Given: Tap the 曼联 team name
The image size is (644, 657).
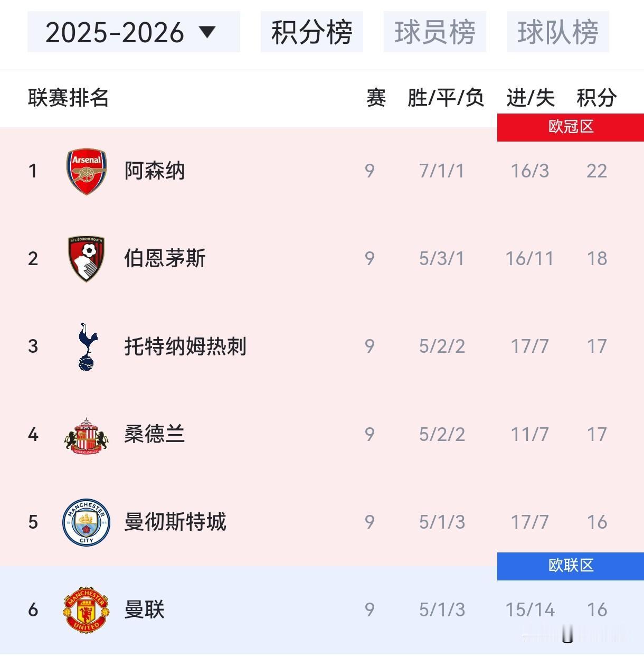Looking at the screenshot, I should point(145,609).
